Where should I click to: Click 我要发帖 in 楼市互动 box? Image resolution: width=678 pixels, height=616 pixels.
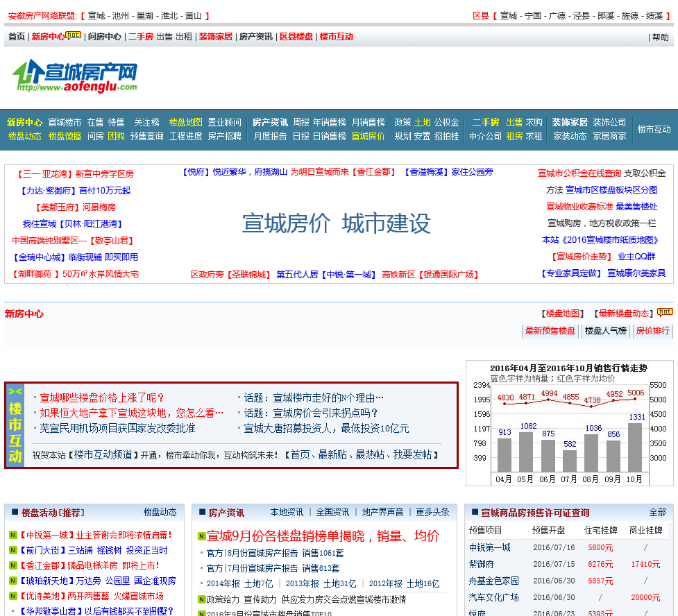point(412,455)
